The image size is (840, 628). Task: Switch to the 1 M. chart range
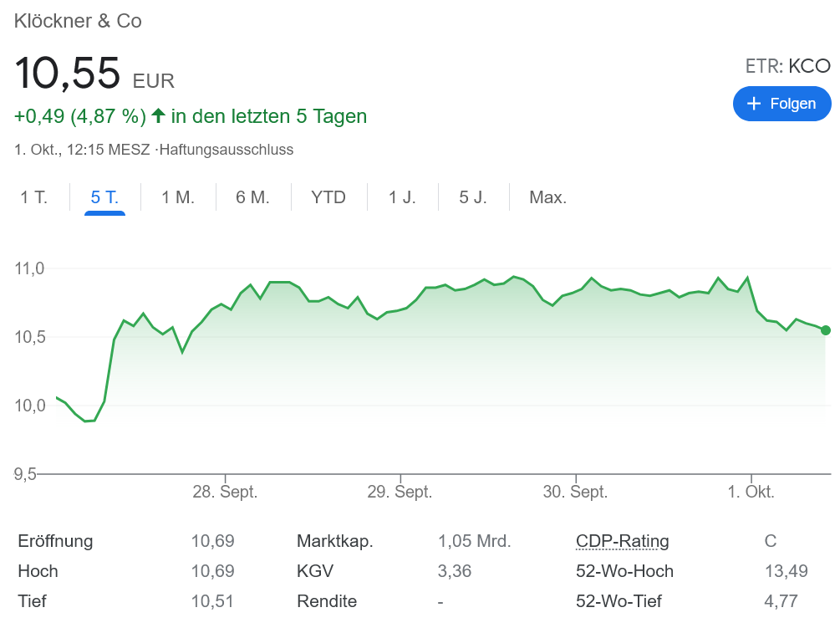(x=178, y=198)
